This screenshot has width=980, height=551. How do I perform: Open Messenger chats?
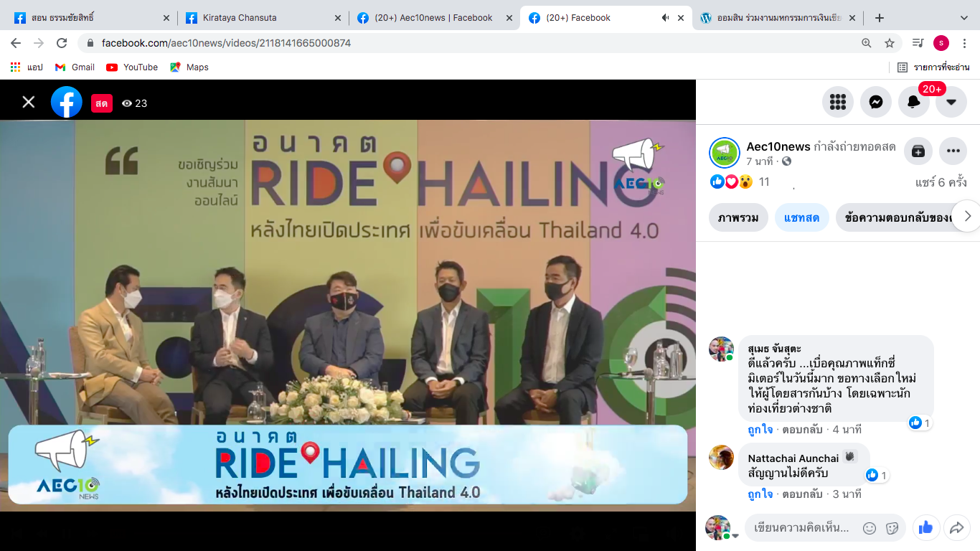point(876,102)
